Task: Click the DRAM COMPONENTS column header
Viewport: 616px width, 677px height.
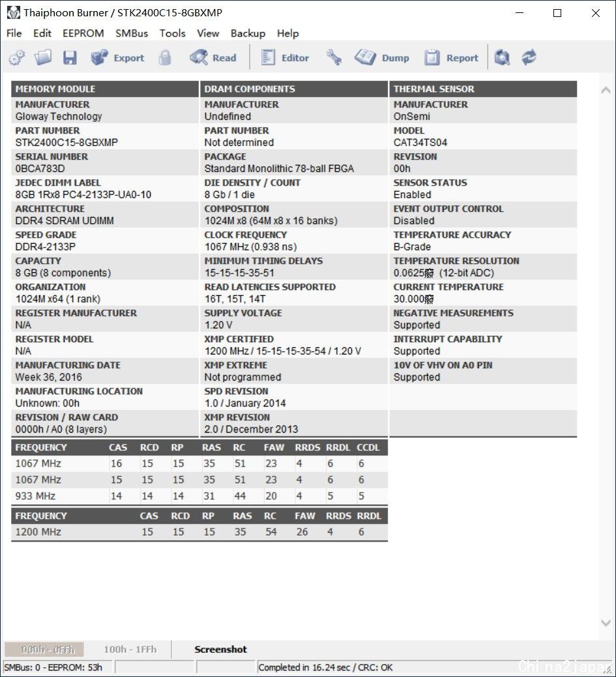Action: 294,89
